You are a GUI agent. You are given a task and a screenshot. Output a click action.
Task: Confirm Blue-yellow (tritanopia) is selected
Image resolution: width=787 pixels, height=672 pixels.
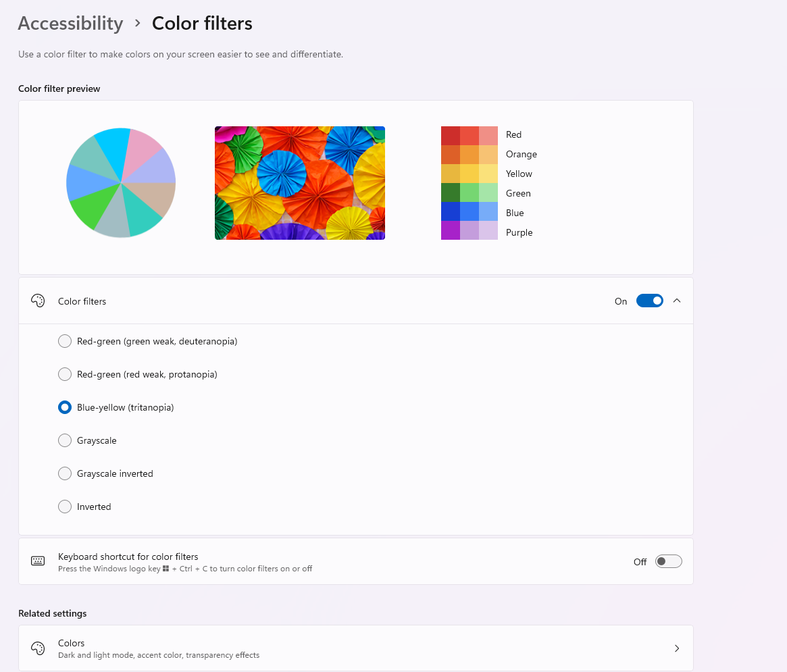click(x=64, y=407)
